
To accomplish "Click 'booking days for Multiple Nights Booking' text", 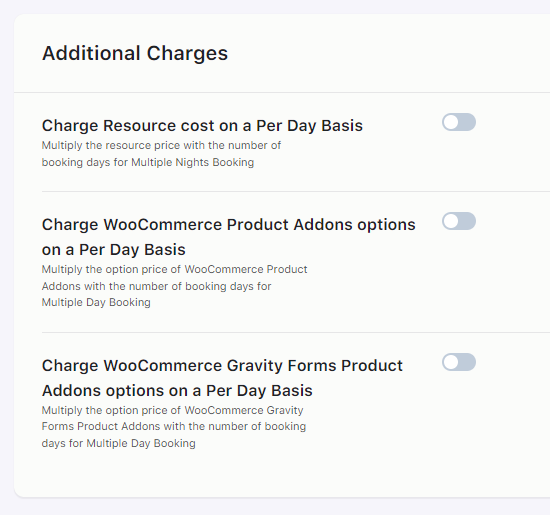I will 148,162.
